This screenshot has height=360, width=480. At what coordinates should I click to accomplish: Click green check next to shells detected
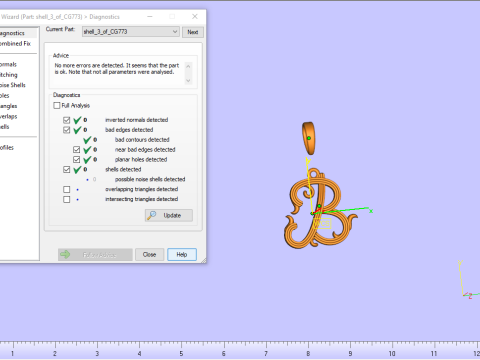[77, 170]
